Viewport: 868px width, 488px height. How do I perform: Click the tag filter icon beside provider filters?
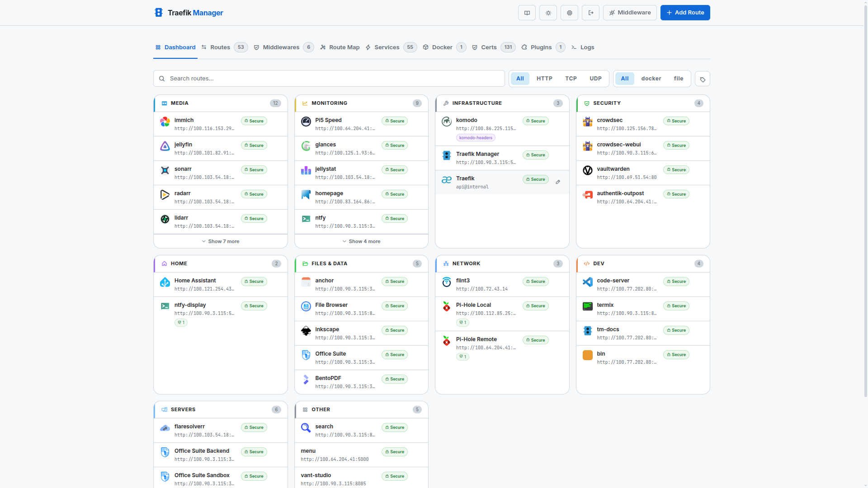click(702, 79)
